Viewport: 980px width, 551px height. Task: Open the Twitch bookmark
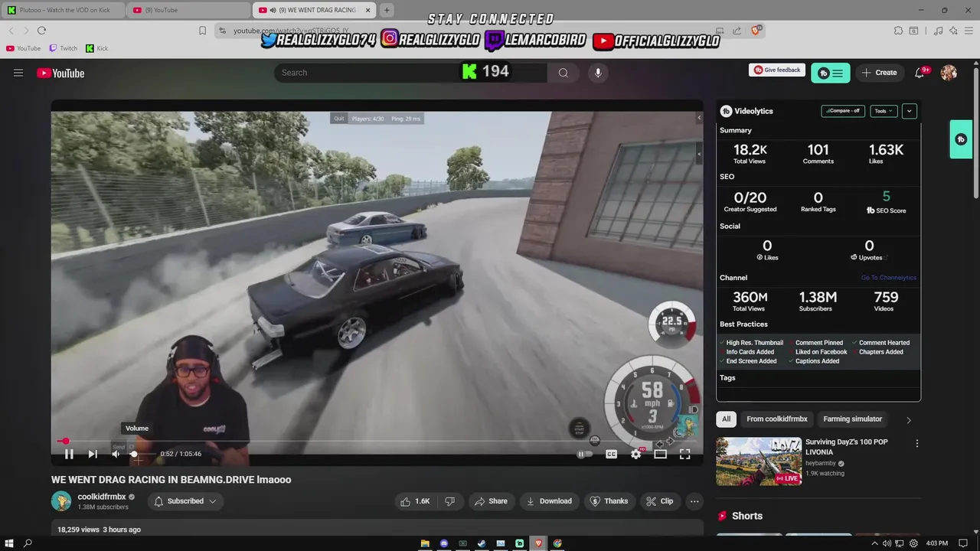[63, 48]
